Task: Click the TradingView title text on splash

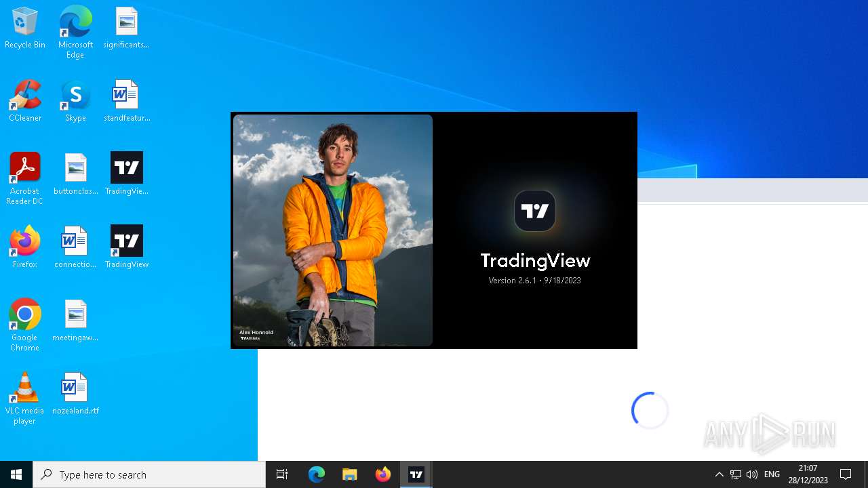Action: pos(535,260)
